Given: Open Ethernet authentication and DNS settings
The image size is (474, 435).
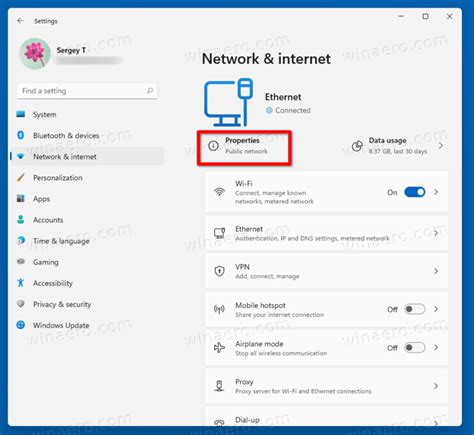Looking at the screenshot, I should (326, 233).
